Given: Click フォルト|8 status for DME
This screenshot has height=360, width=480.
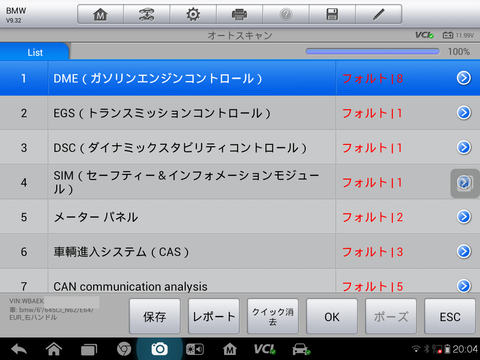Looking at the screenshot, I should tap(373, 79).
